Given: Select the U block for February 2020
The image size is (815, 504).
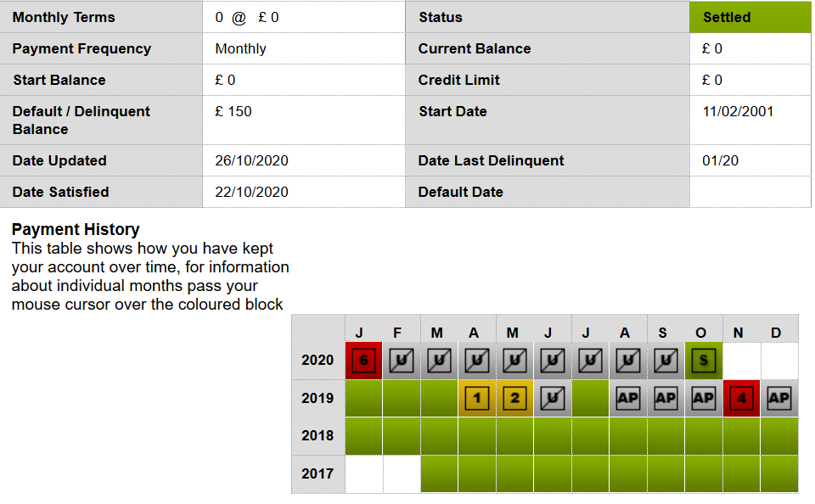Looking at the screenshot, I should tap(402, 360).
